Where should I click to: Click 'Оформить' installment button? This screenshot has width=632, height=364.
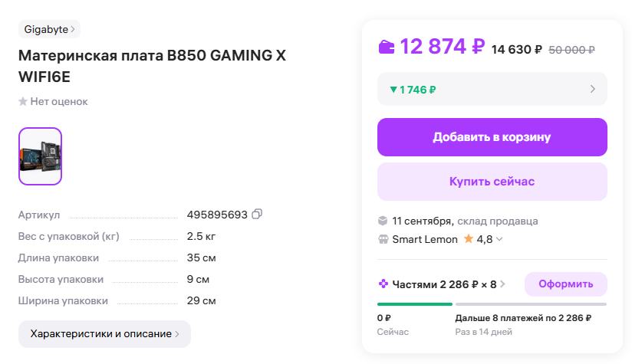565,284
